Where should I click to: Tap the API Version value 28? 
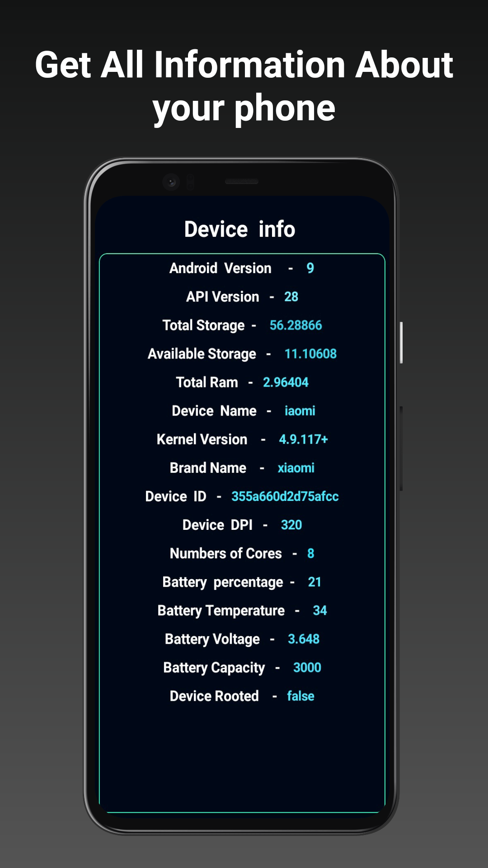291,297
